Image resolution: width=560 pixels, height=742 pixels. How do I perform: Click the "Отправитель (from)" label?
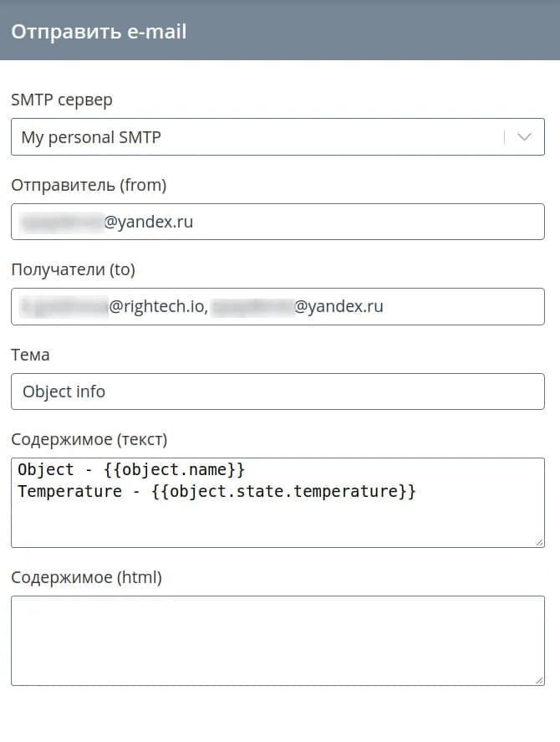pyautogui.click(x=89, y=185)
